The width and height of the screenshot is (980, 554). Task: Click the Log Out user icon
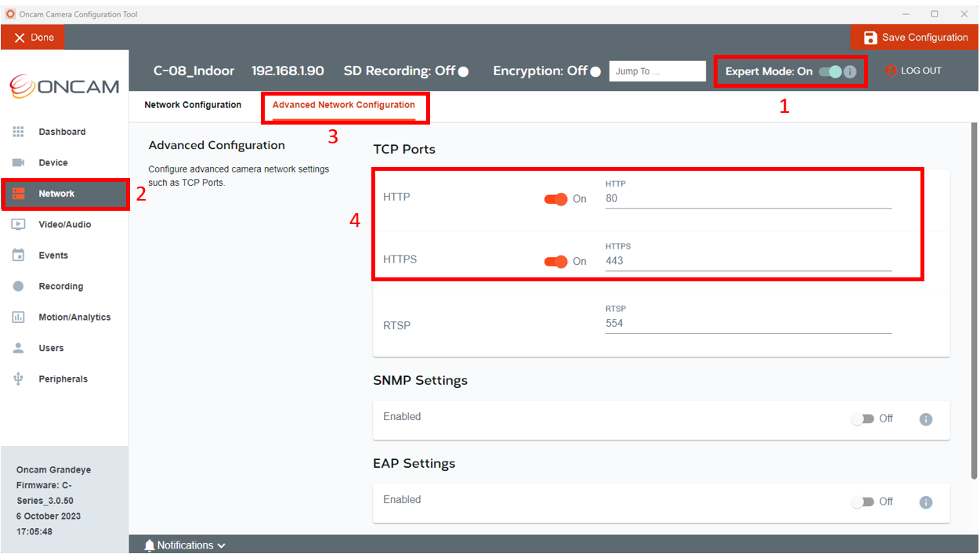(891, 71)
